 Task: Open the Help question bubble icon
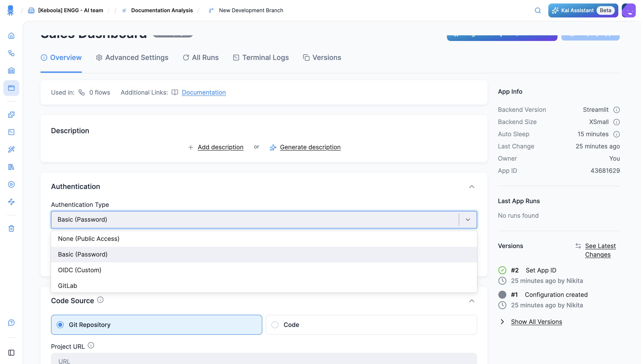coord(11,323)
